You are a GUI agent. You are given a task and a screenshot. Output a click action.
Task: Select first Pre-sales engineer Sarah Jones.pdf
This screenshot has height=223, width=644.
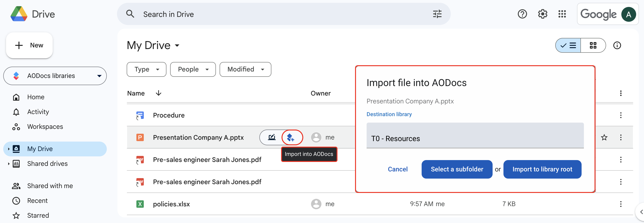click(207, 160)
